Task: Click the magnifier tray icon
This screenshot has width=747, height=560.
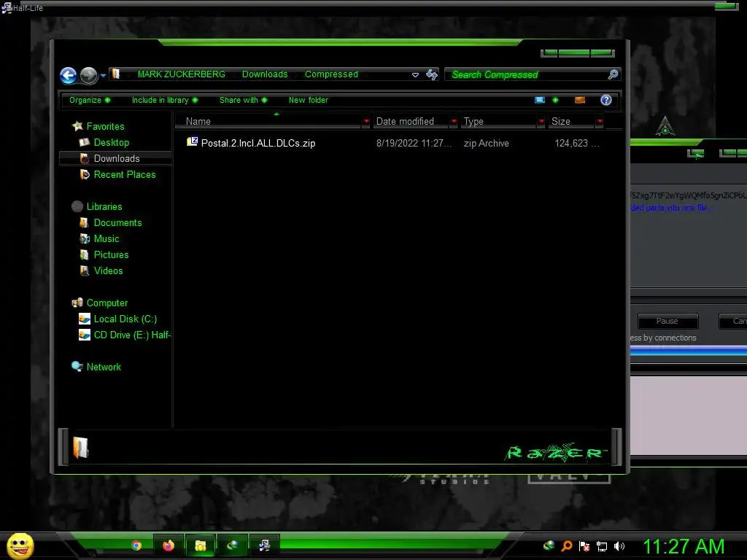Action: [x=566, y=545]
